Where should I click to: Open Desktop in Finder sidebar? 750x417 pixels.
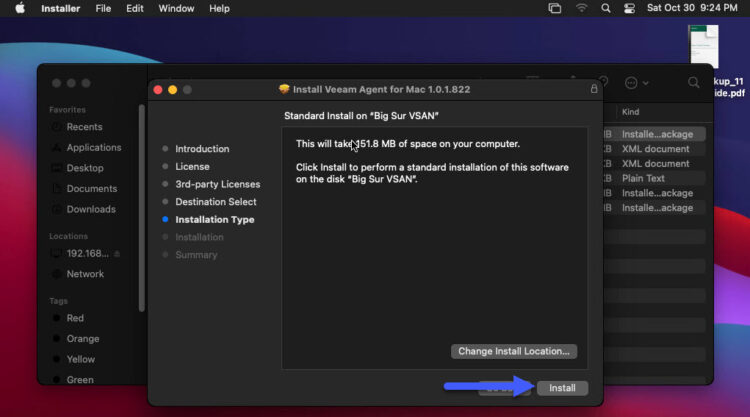click(85, 168)
